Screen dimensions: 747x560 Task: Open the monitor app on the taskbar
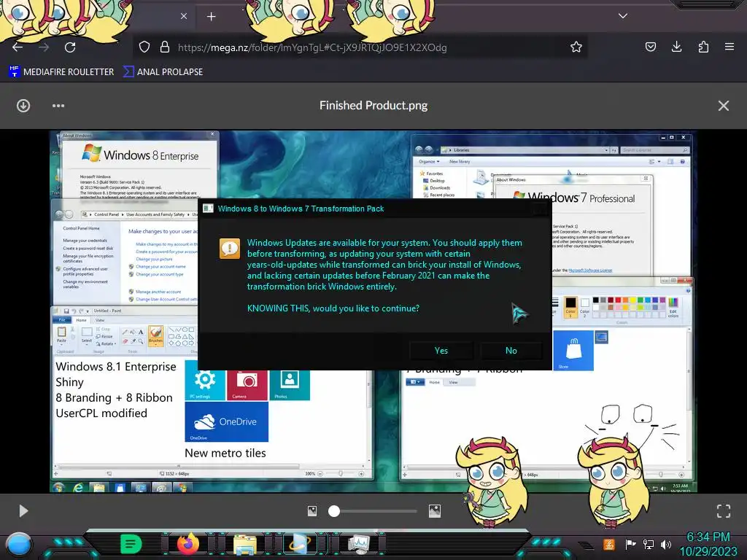(x=359, y=544)
